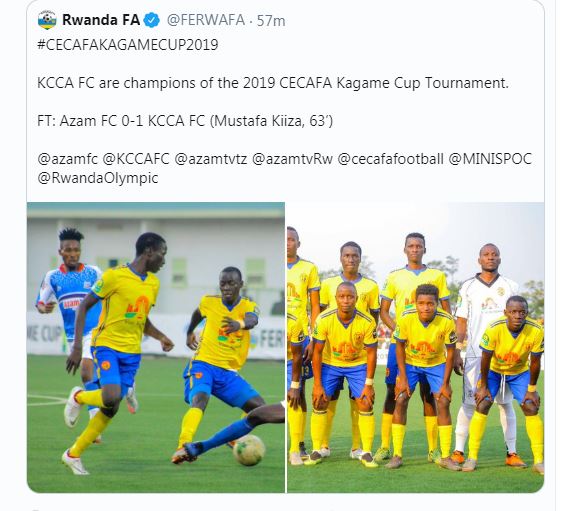Open the @FERWAFA handle link
This screenshot has width=566, height=511.
point(206,20)
